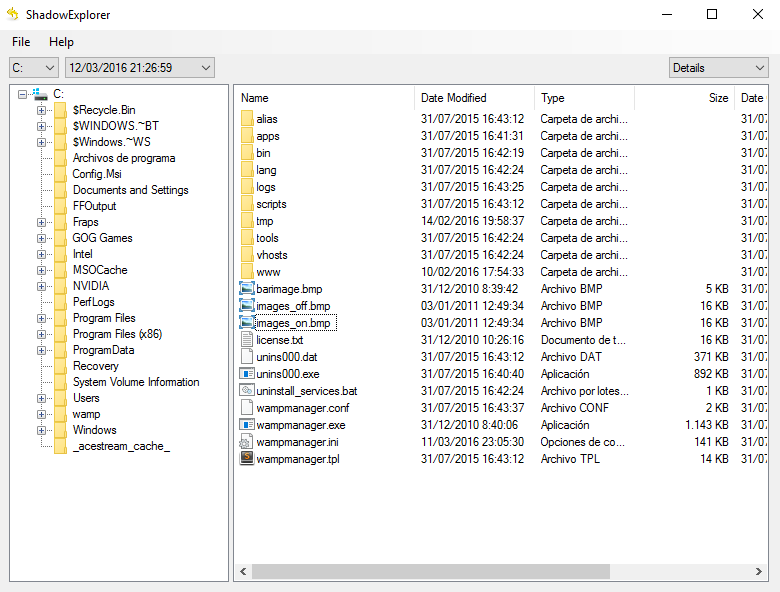Expand the Windows tree node

(x=41, y=430)
